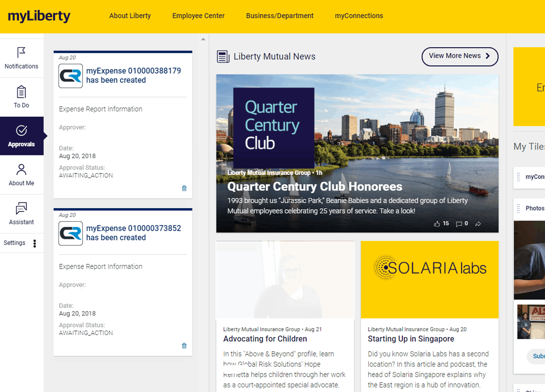Delete myExpense 010000373852 card via trash icon
Screen dimensions: 545x392
click(184, 346)
